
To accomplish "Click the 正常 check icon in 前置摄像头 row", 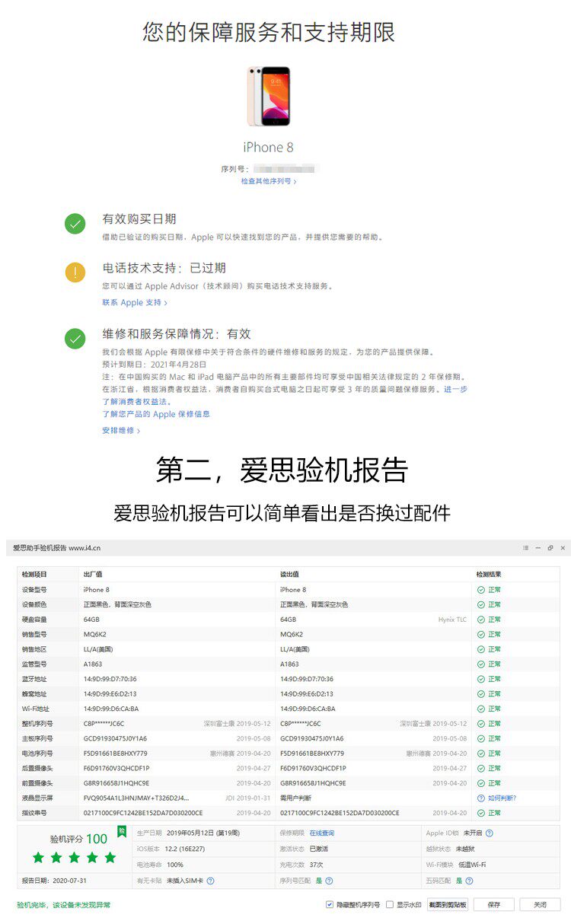I will pos(480,783).
